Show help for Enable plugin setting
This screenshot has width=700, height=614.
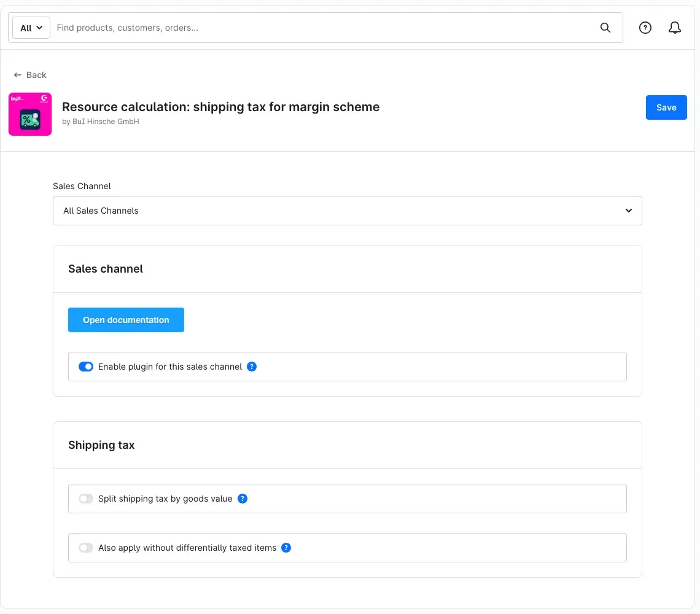(251, 367)
